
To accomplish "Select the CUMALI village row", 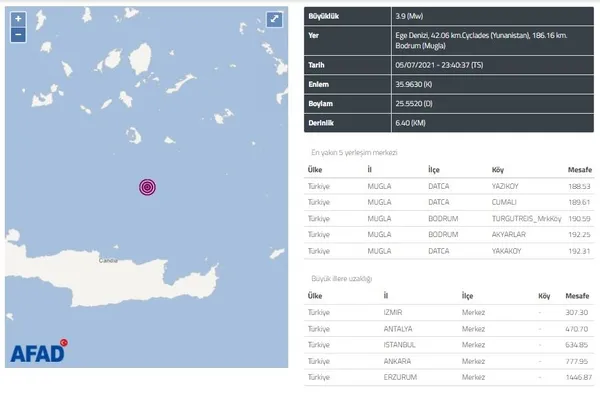I will point(449,202).
